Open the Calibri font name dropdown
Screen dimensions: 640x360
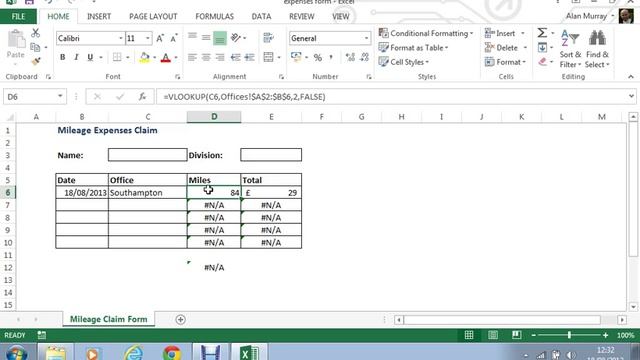pos(120,38)
